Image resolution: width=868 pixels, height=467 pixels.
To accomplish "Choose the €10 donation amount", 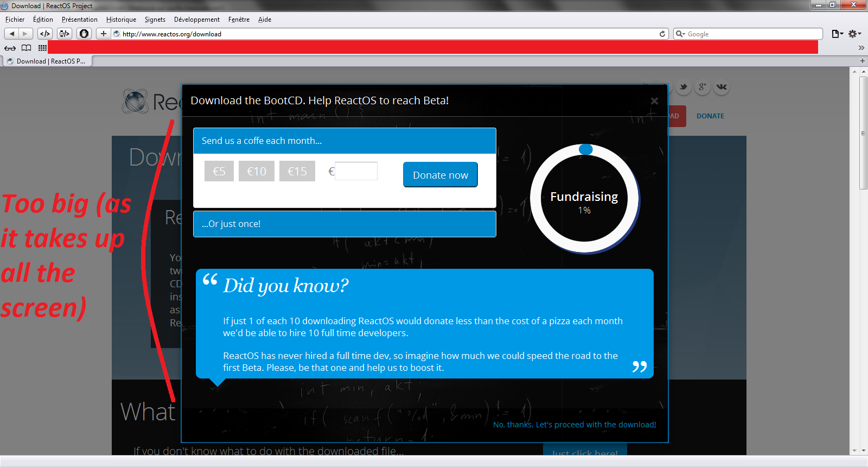I will 257,171.
